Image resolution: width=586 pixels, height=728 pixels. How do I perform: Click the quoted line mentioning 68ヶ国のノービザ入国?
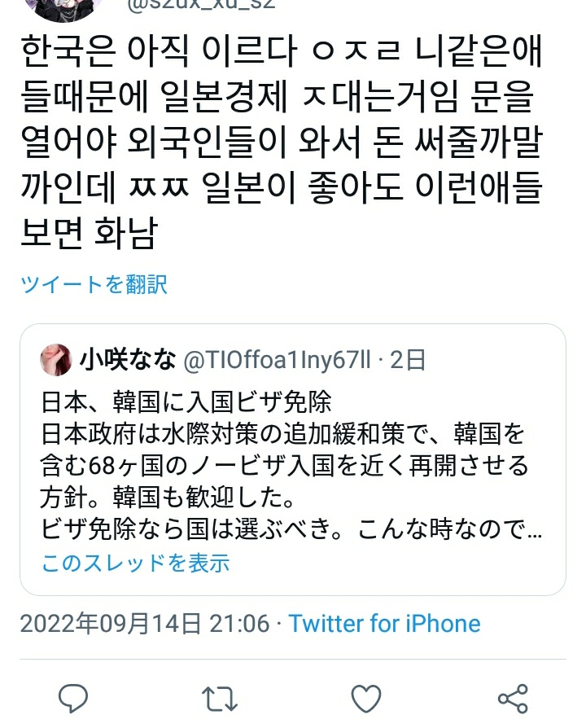284,466
